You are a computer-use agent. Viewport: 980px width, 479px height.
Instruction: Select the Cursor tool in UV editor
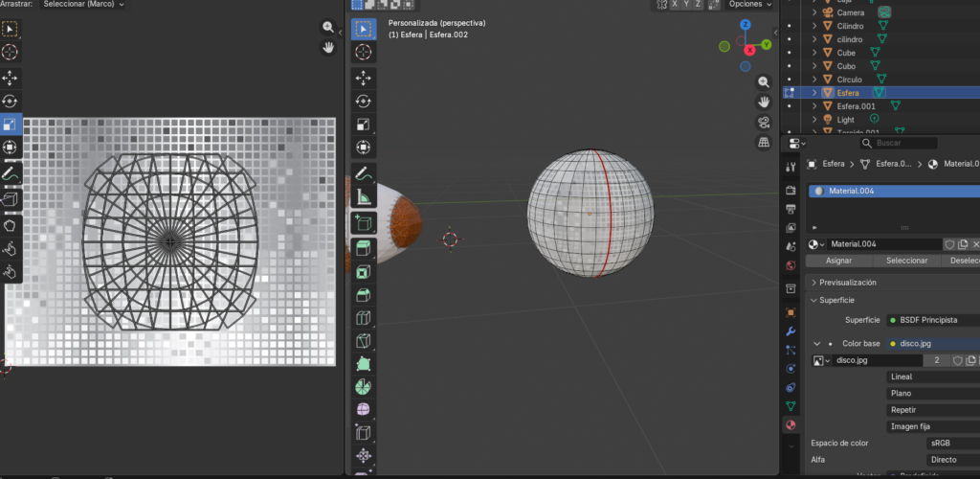[x=10, y=52]
